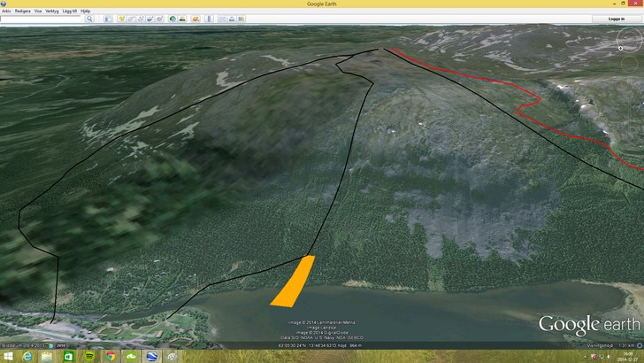
Task: Open the Verktyg menu
Action: [51, 12]
